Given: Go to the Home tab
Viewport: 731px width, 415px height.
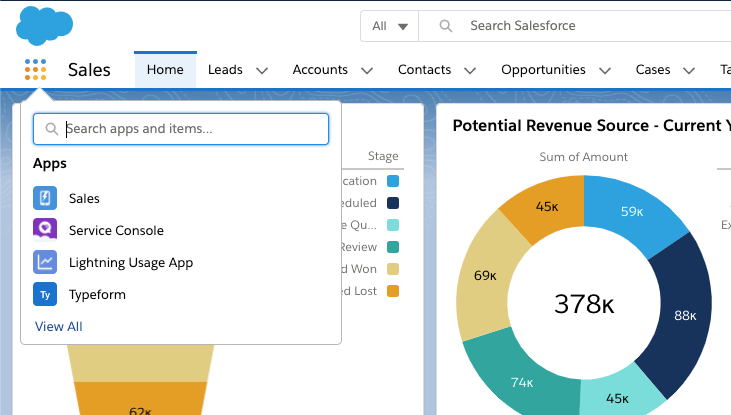Looking at the screenshot, I should tap(165, 69).
